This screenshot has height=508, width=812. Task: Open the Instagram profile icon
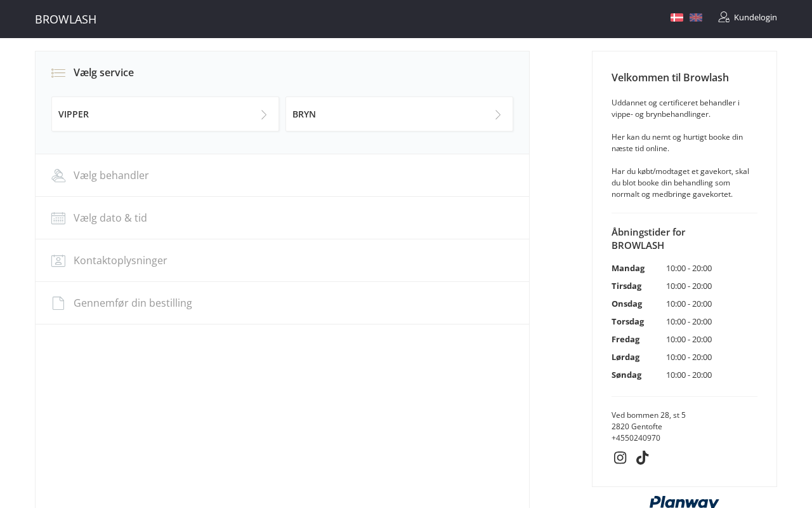tap(620, 458)
